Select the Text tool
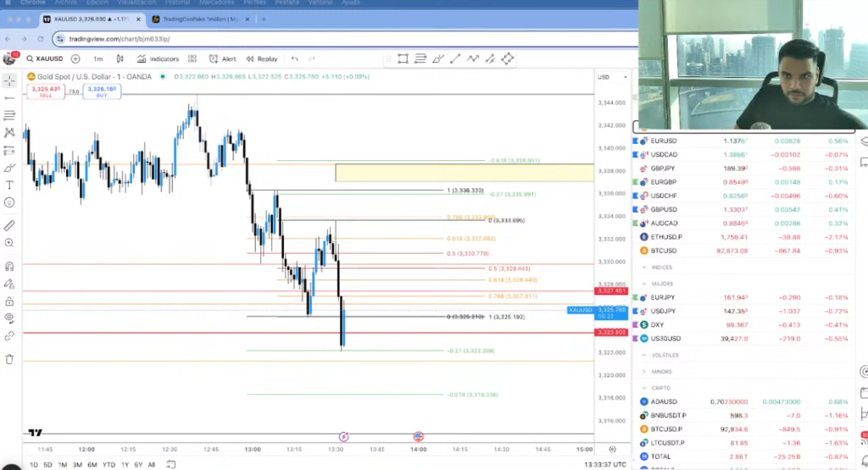Viewport: 868px width, 470px height. pyautogui.click(x=9, y=185)
